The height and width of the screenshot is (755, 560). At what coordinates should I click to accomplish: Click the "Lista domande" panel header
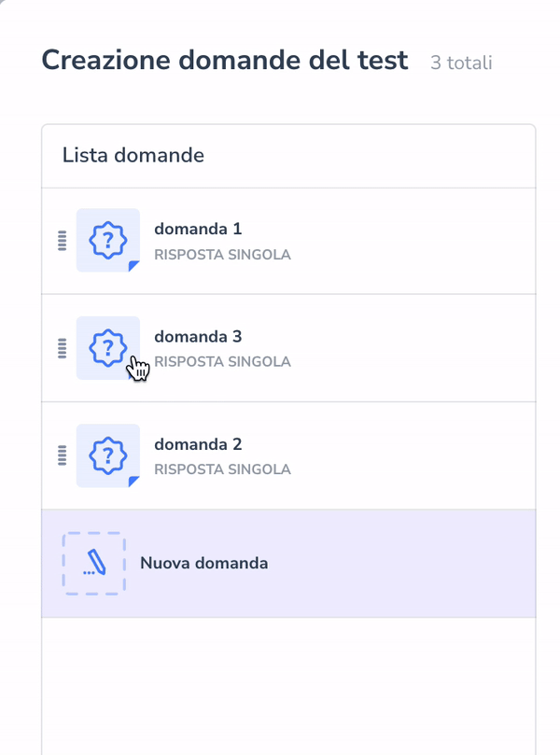pyautogui.click(x=133, y=156)
